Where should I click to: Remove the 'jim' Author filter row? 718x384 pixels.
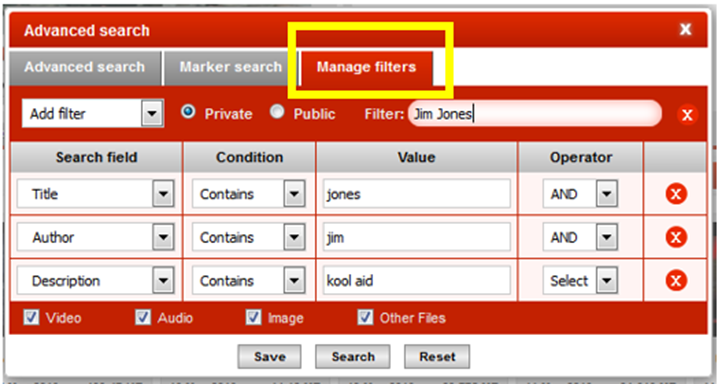[676, 237]
